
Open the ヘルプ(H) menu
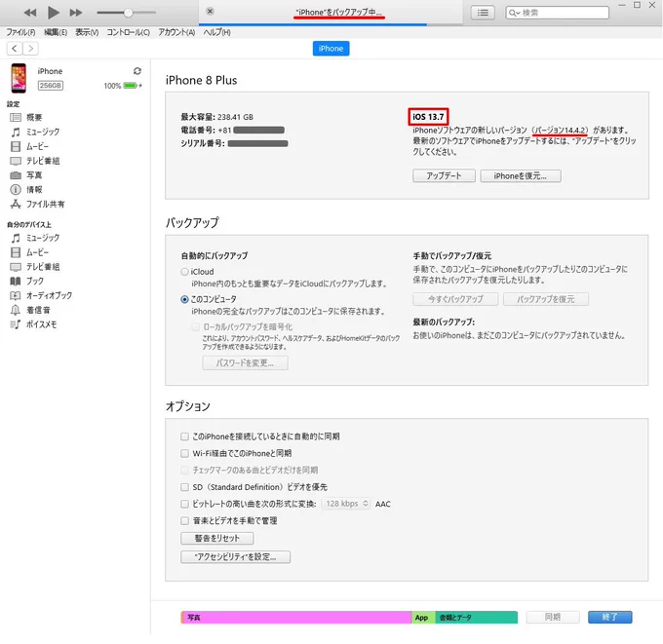(216, 32)
